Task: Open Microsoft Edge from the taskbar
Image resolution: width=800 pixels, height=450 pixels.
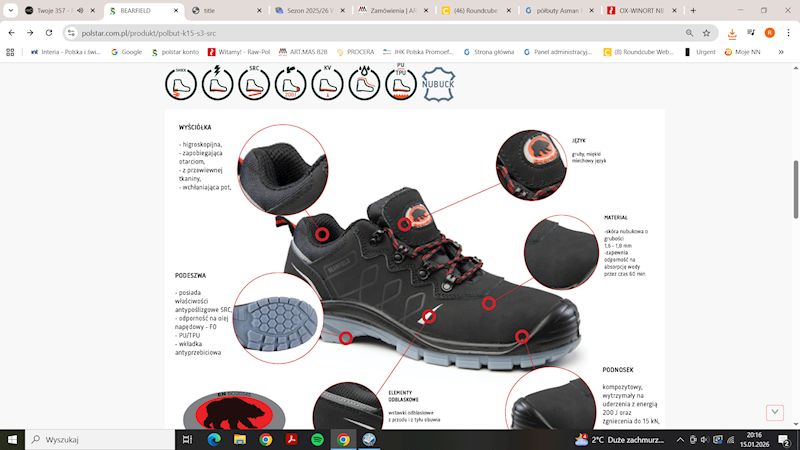Action: [213, 439]
